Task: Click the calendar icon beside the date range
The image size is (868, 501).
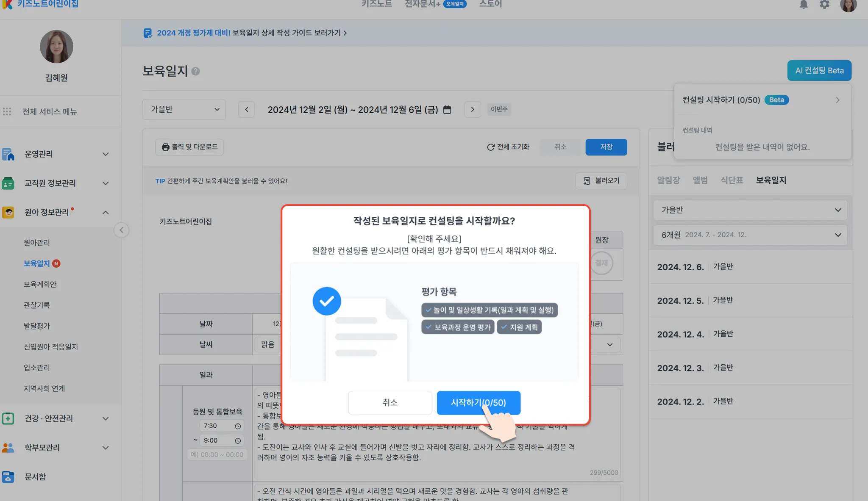Action: pyautogui.click(x=447, y=110)
